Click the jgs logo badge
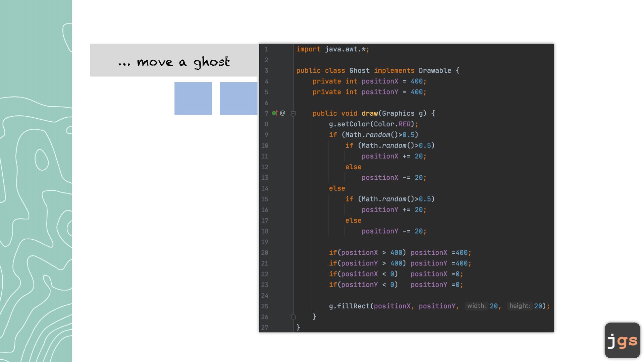The image size is (644, 362). click(622, 340)
